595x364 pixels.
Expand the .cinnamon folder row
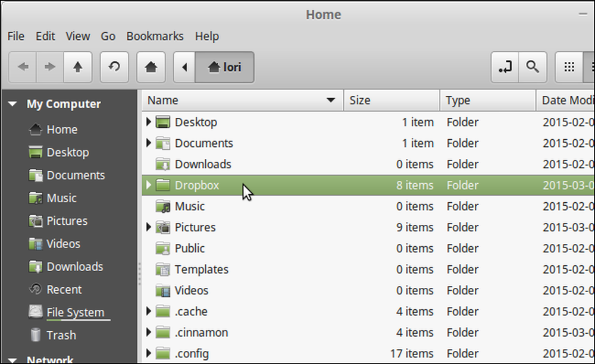point(148,332)
